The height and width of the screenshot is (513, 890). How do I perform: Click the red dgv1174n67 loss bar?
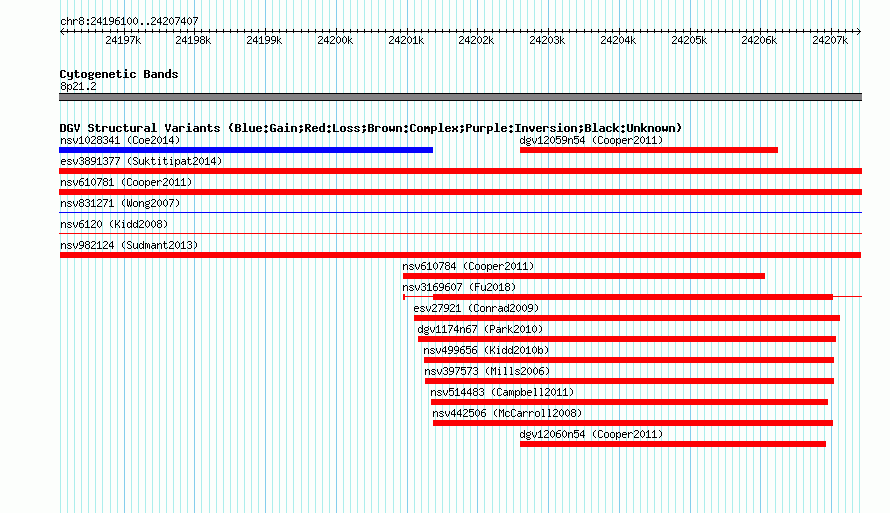pos(627,339)
